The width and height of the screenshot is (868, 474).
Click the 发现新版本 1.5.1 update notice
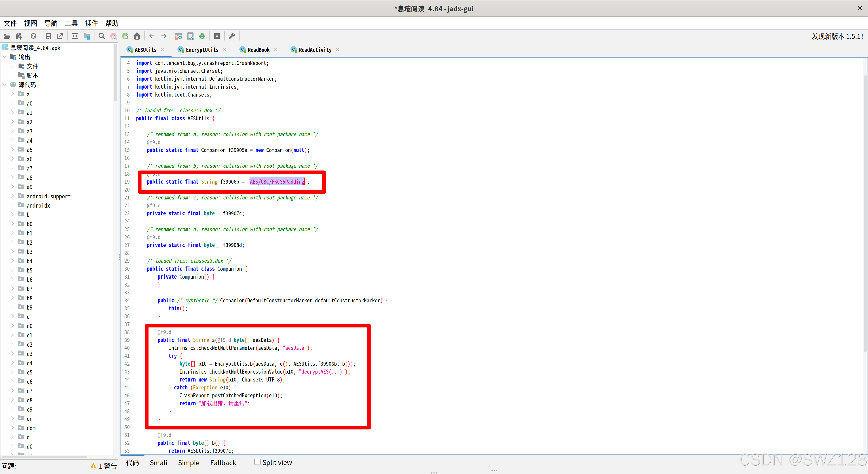tap(837, 36)
